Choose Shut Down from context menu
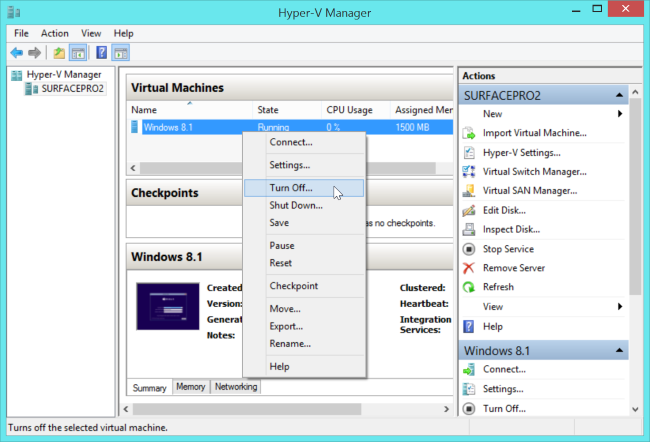650x442 pixels. point(295,205)
